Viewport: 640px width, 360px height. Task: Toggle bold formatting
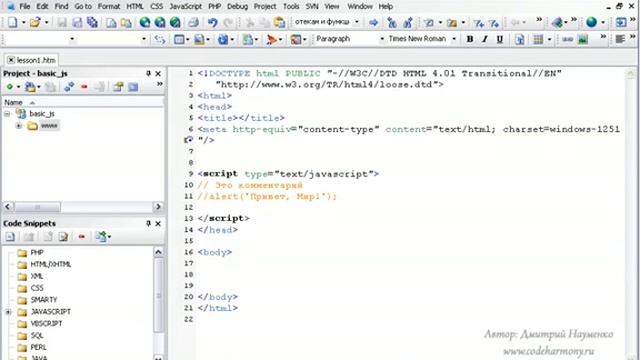470,39
